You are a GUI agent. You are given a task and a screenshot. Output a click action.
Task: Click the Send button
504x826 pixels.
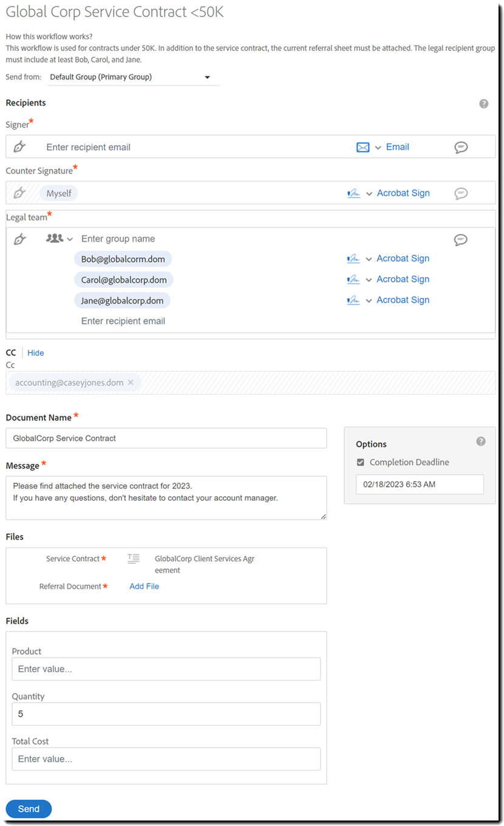[x=28, y=808]
